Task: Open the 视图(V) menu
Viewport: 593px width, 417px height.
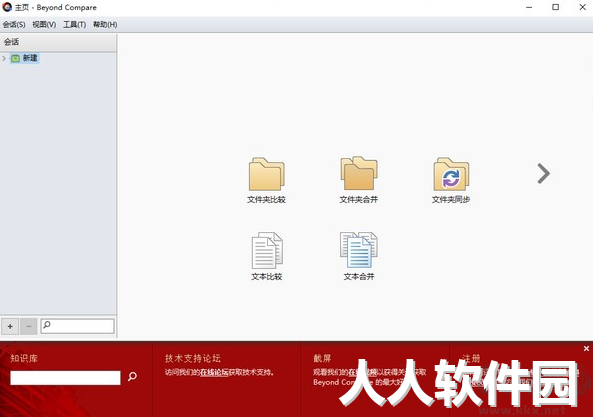Action: pyautogui.click(x=44, y=25)
